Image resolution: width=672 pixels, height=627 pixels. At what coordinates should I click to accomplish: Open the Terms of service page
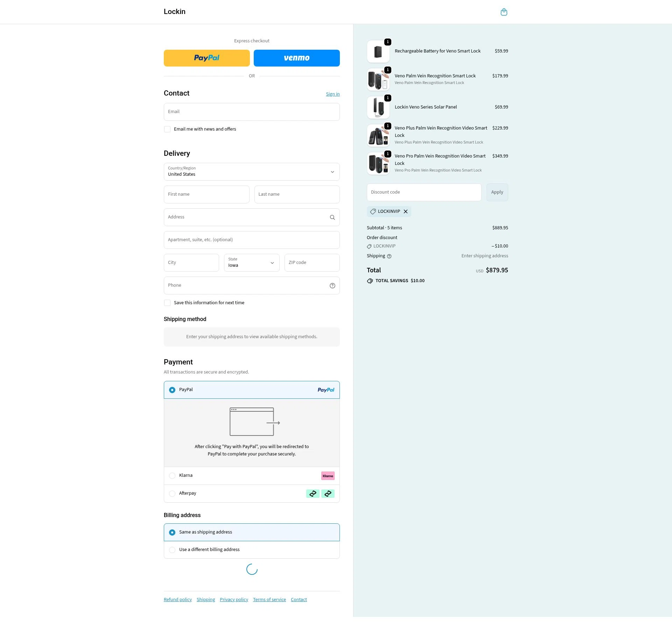(269, 599)
